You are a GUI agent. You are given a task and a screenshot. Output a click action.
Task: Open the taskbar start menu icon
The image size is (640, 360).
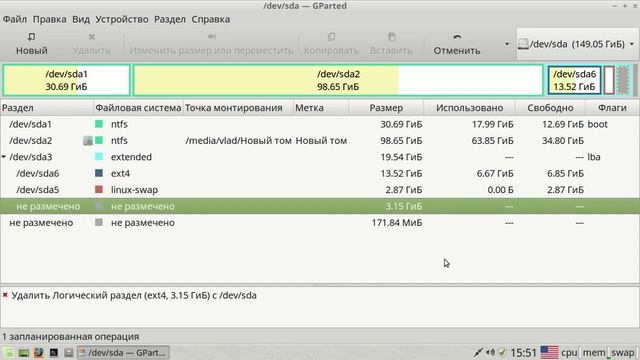coord(8,353)
